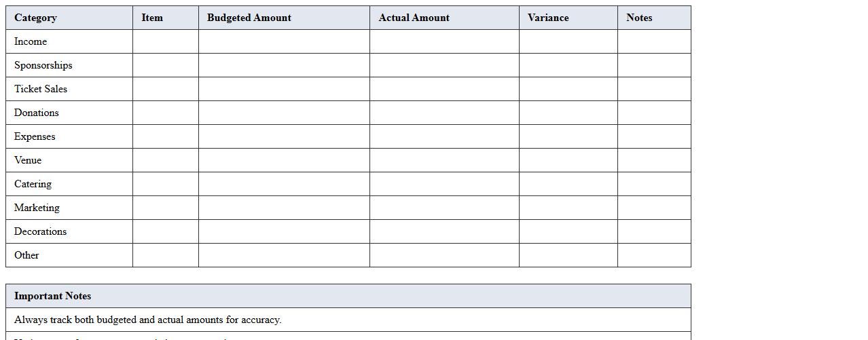
Task: Click the Sponsorships row notes cell
Action: (x=654, y=65)
